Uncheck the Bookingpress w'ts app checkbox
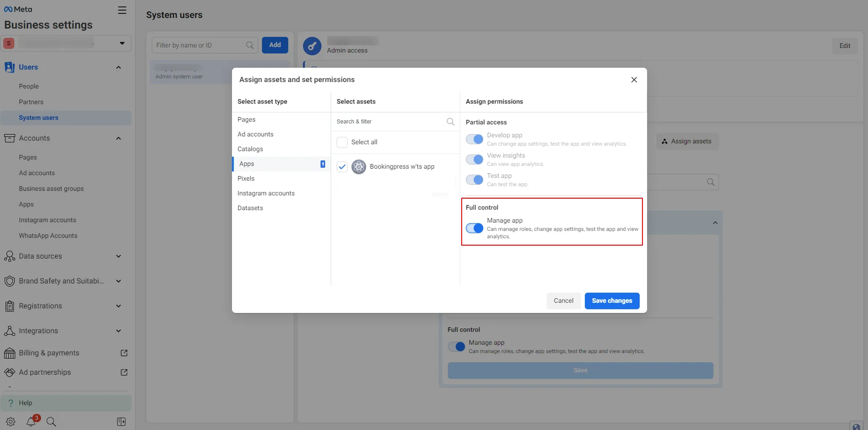 click(x=342, y=167)
